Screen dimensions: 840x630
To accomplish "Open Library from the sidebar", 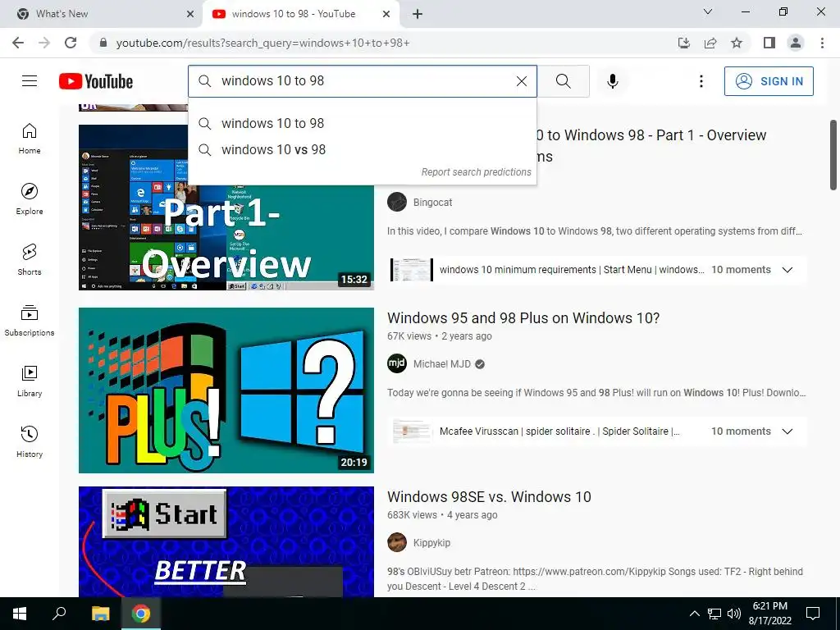I will click(30, 381).
